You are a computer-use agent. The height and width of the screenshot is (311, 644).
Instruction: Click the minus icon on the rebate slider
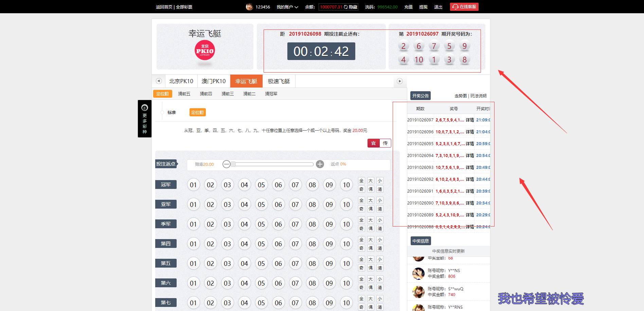227,164
